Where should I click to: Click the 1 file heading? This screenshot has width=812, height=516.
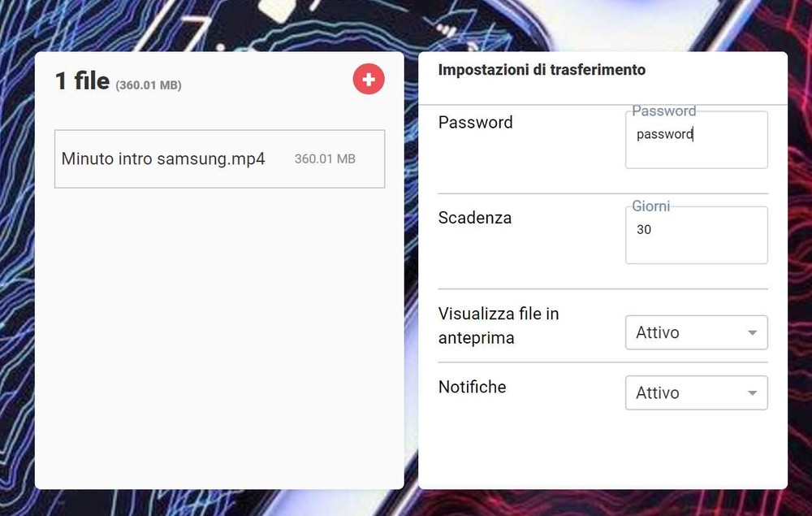click(x=82, y=80)
